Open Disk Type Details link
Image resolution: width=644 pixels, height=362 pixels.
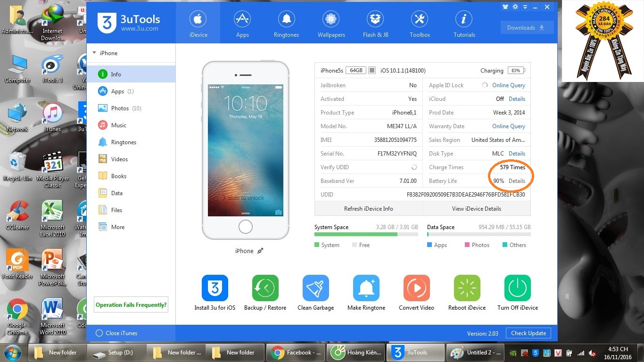tap(517, 154)
